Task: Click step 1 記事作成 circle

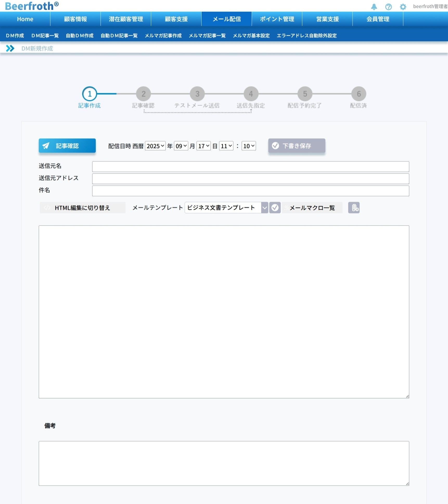Action: pyautogui.click(x=89, y=94)
